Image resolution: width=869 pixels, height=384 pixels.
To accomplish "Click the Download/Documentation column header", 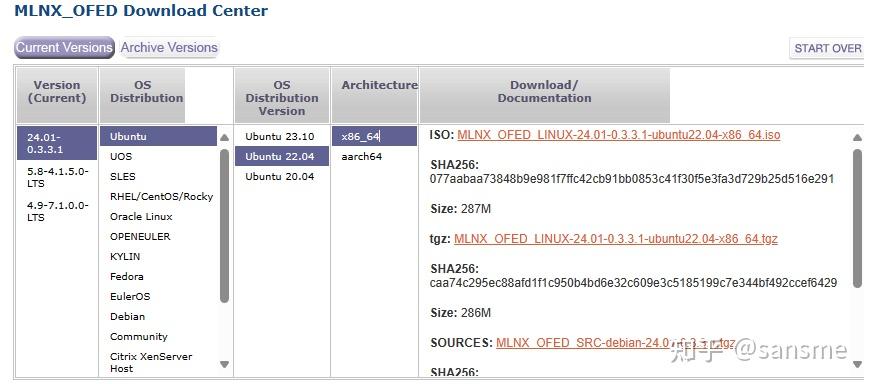I will (x=544, y=95).
